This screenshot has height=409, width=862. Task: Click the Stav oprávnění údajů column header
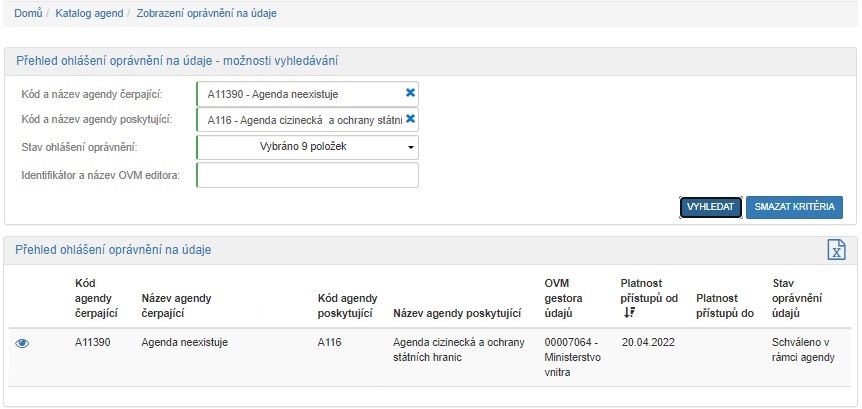click(797, 298)
